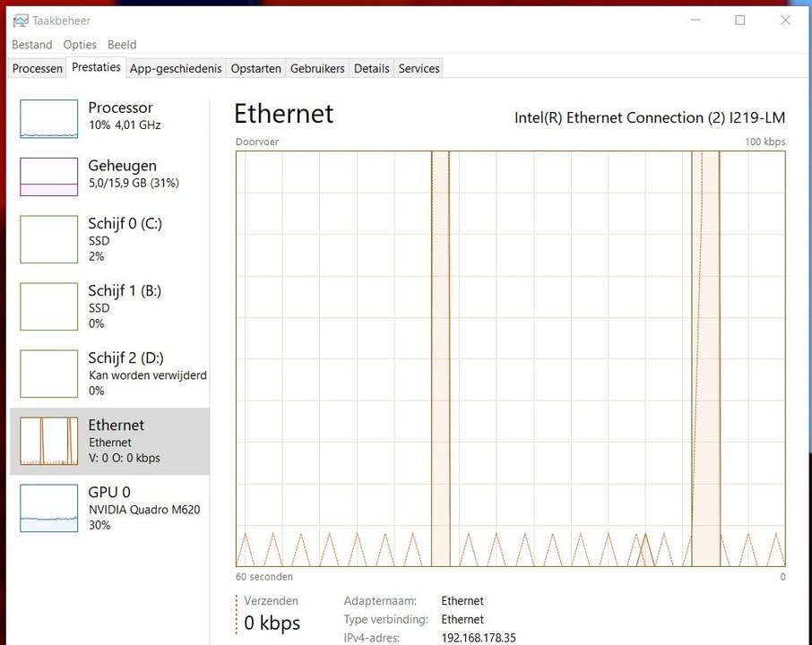Select the Processor label in sidebar
Image resolution: width=812 pixels, height=645 pixels.
tap(121, 107)
